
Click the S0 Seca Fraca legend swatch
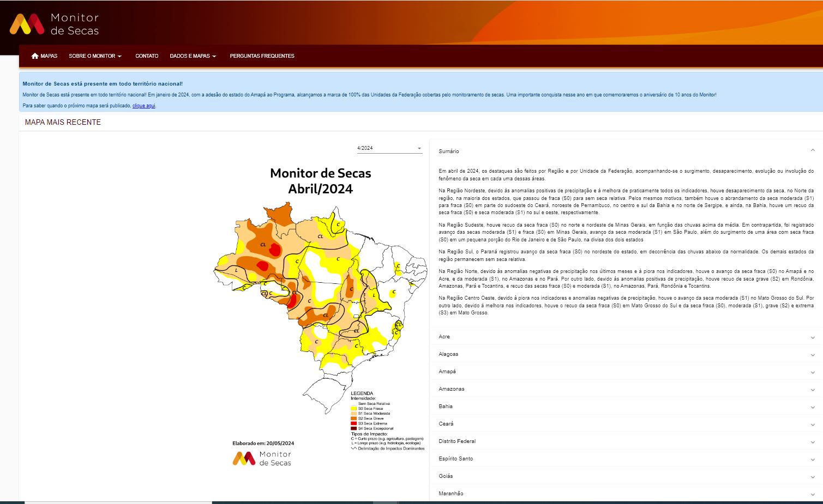point(353,409)
